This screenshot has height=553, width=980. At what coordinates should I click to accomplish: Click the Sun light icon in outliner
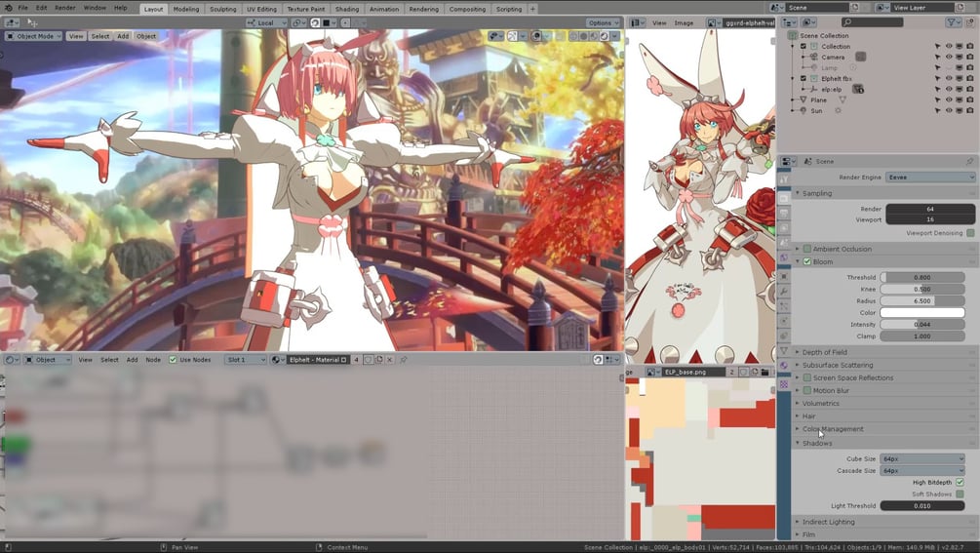click(804, 110)
